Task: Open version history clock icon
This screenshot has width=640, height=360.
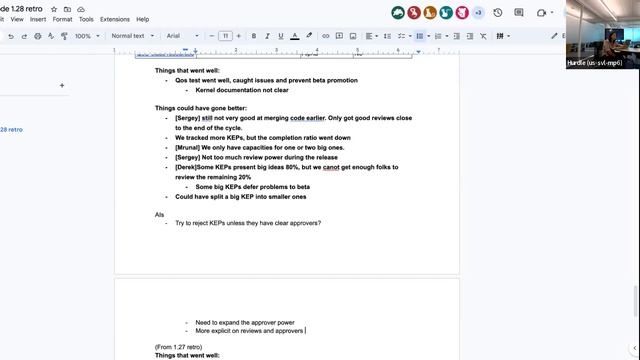Action: (498, 13)
